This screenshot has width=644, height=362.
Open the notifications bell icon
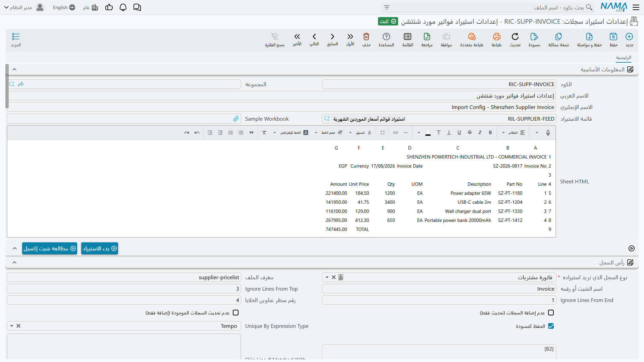pos(123,7)
